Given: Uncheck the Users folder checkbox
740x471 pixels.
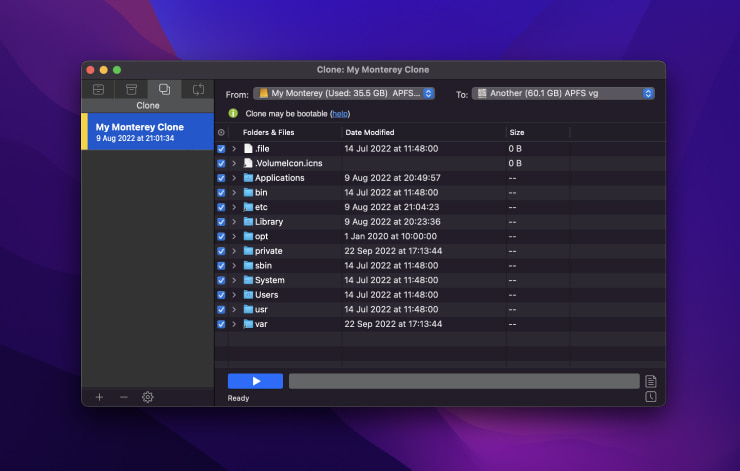Looking at the screenshot, I should [x=221, y=295].
